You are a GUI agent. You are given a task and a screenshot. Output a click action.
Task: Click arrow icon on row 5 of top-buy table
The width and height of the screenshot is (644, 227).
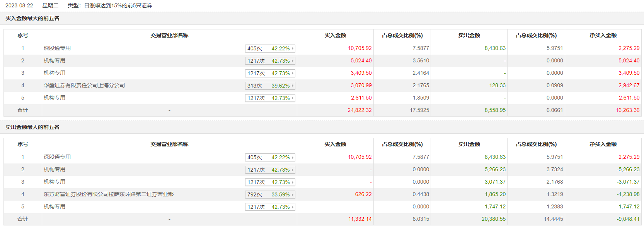point(293,98)
